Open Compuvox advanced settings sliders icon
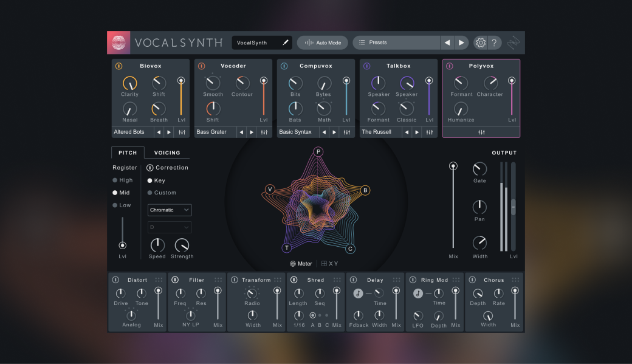Viewport: 632px width, 364px height. click(x=347, y=132)
